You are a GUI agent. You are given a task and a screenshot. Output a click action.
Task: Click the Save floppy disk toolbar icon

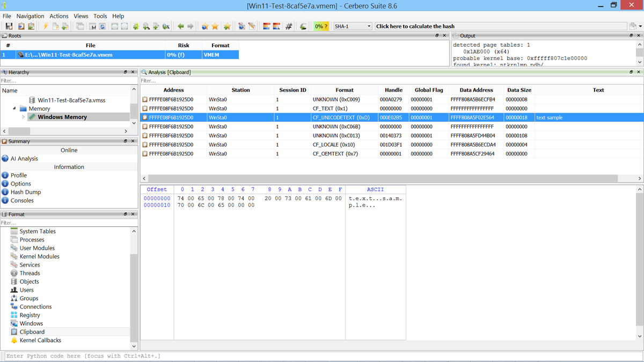tap(9, 26)
